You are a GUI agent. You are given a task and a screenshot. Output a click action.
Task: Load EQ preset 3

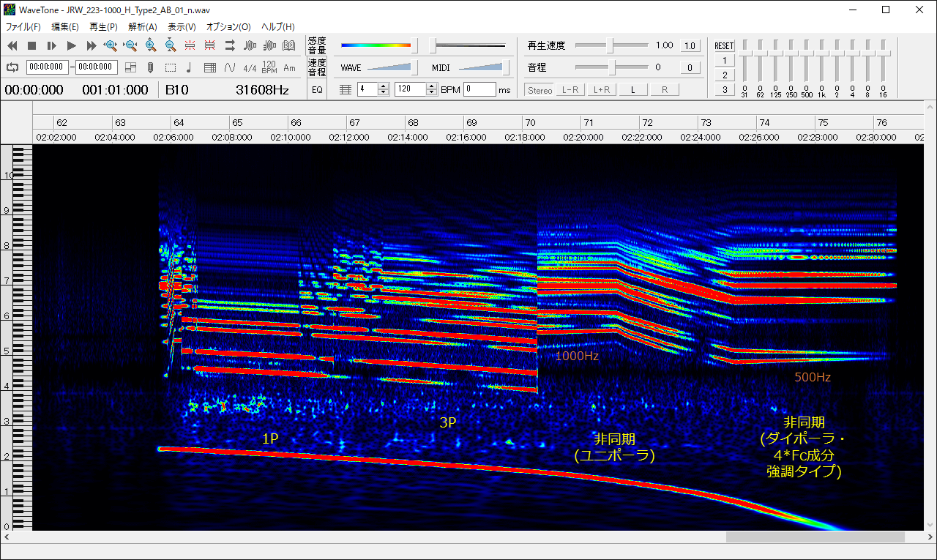[724, 89]
